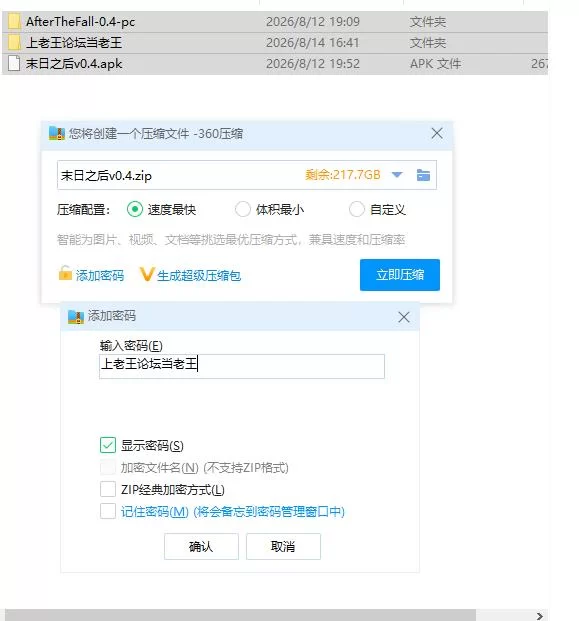Click the 生成超级压缩包 link
This screenshot has width=579, height=621.
(199, 275)
